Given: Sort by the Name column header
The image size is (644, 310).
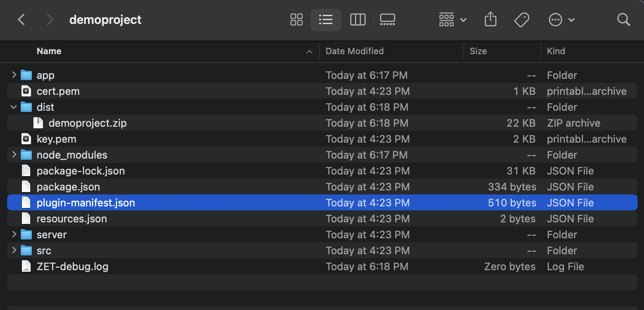Looking at the screenshot, I should pos(49,51).
